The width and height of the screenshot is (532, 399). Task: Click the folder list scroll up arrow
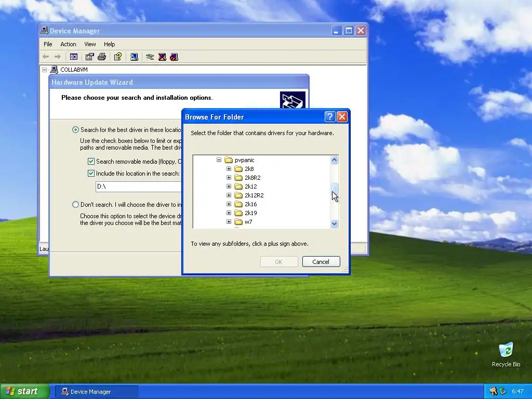(334, 160)
